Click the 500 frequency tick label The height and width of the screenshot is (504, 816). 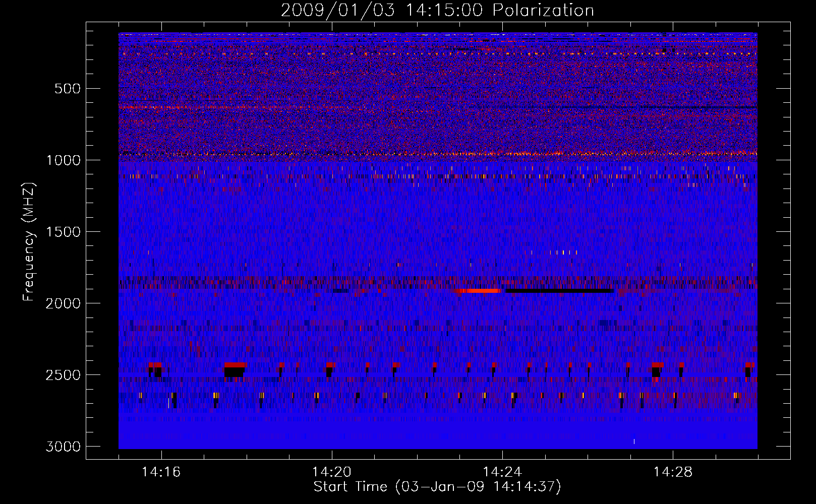(68, 89)
